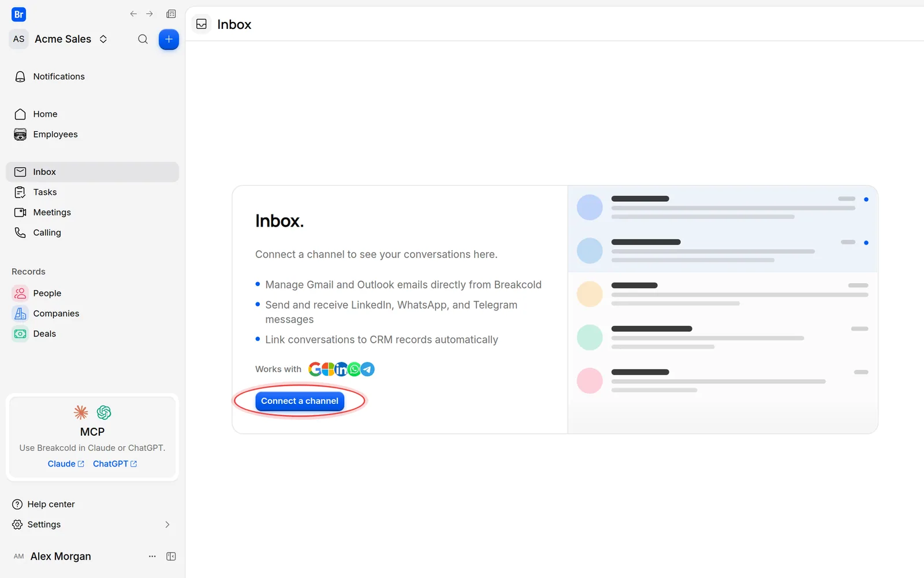Image resolution: width=924 pixels, height=578 pixels.
Task: Open the Claude MCP link
Action: (x=66, y=464)
